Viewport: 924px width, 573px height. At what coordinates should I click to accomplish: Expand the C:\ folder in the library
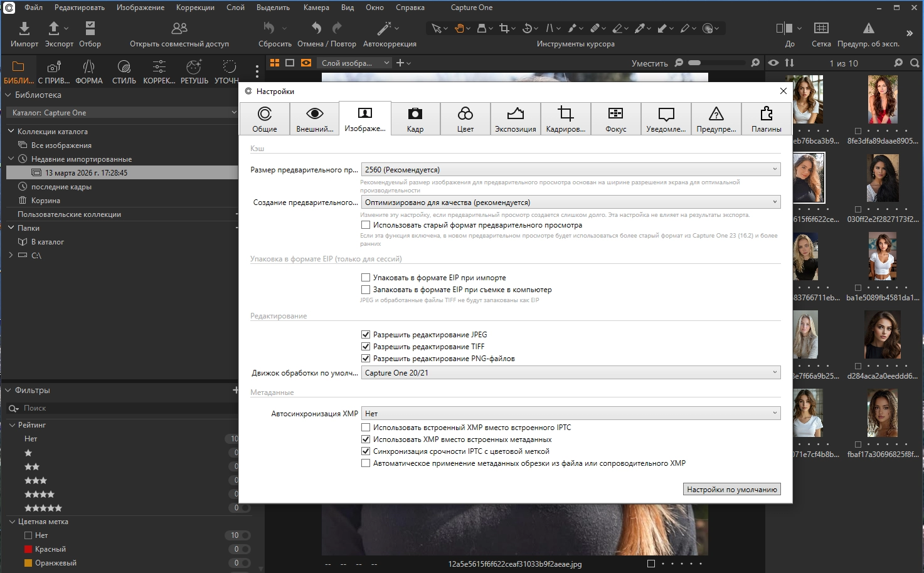pyautogui.click(x=11, y=256)
